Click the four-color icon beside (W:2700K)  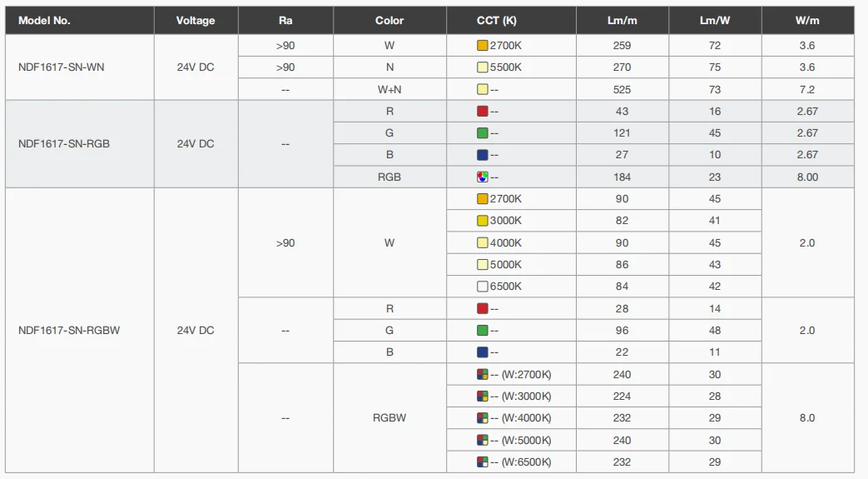pos(482,375)
